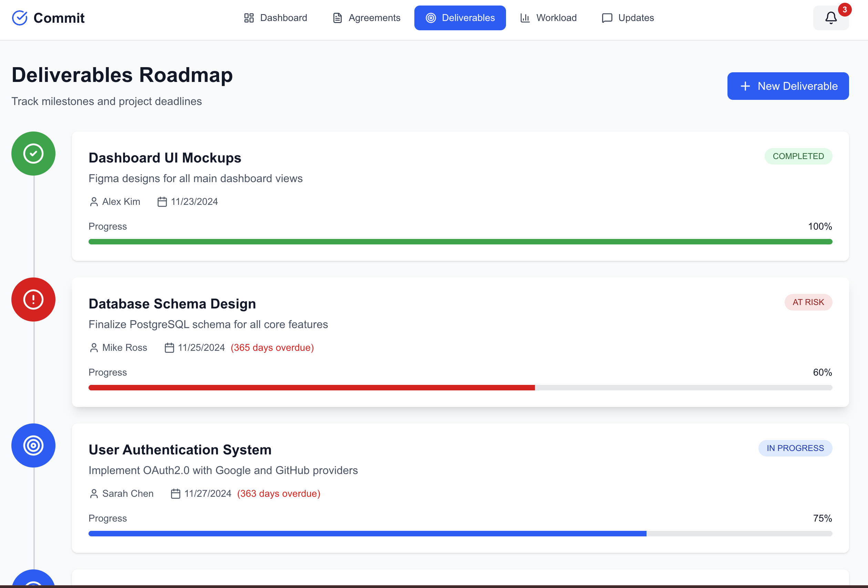The image size is (868, 588).
Task: Open the User Authentication System card title
Action: click(180, 450)
